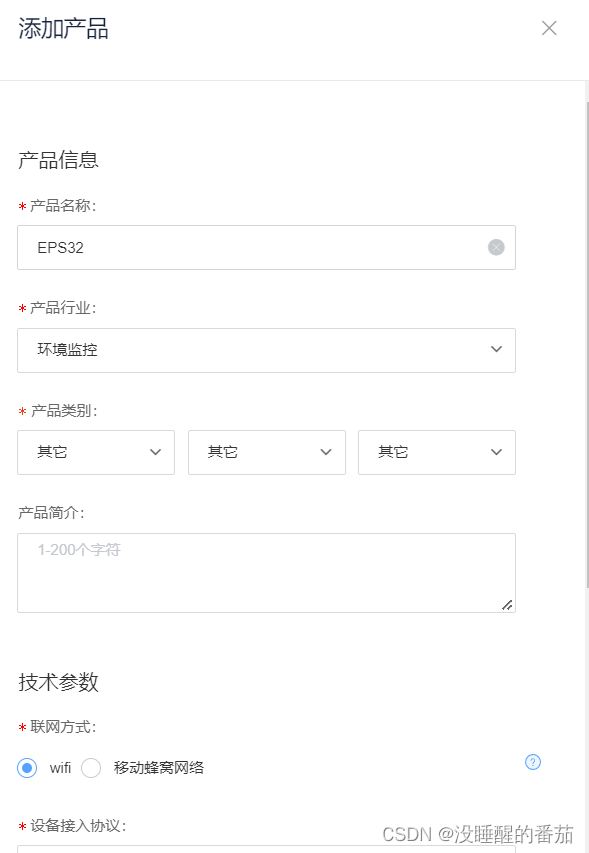
Task: Toggle networking mode by clicking wifi label
Action: [58, 767]
